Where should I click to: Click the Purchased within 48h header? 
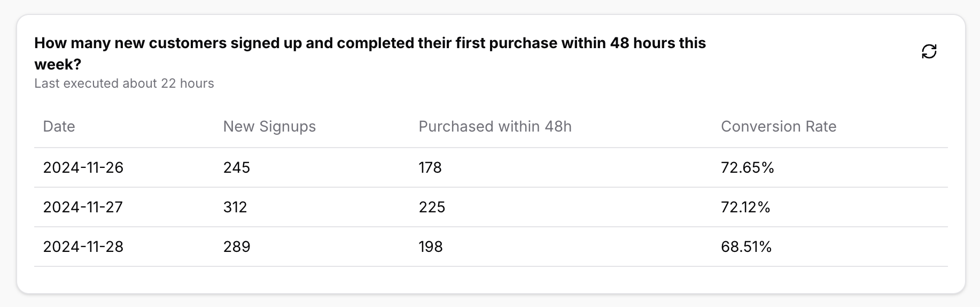(495, 126)
